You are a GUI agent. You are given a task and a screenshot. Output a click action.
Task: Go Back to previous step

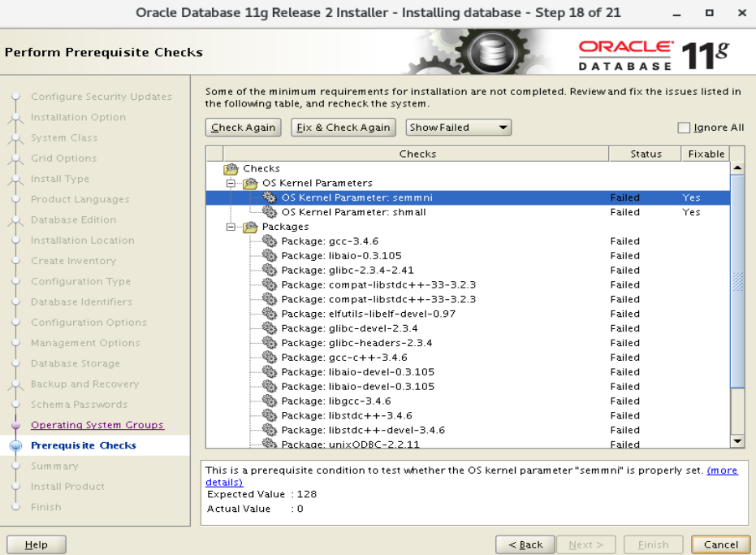click(525, 544)
